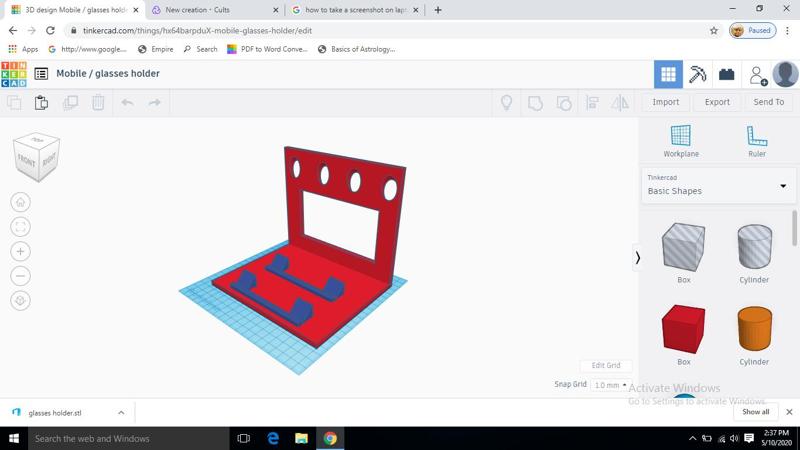Open the Snap Grid 1.0 mm dropdown

610,385
